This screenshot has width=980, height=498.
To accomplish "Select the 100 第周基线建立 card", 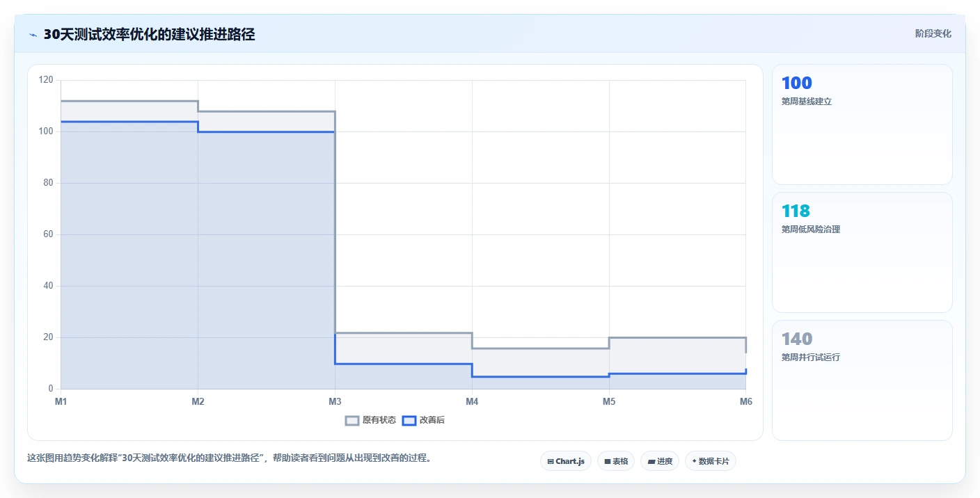I will click(x=862, y=124).
